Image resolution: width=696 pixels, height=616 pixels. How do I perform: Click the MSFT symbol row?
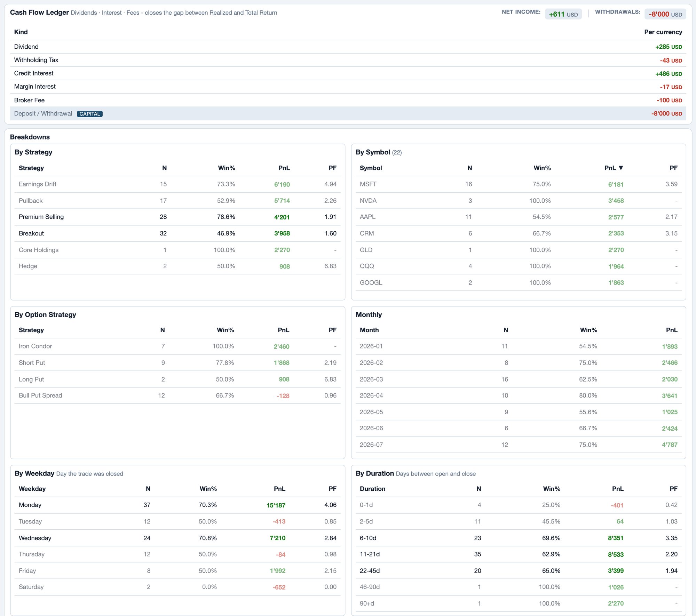click(519, 184)
